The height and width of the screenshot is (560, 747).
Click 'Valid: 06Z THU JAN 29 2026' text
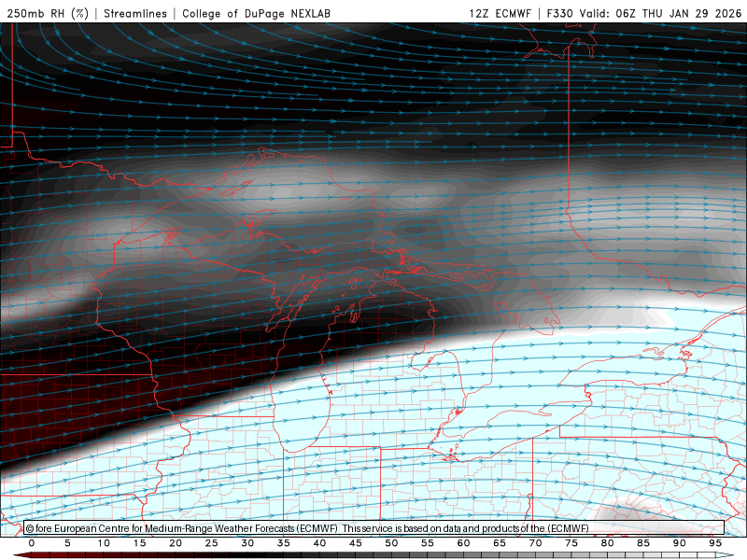660,13
